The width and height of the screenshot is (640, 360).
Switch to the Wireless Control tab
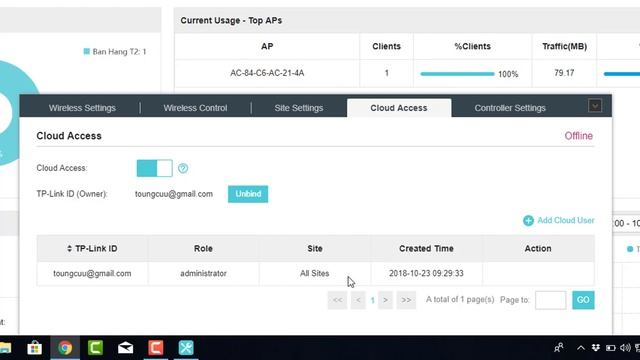[195, 108]
